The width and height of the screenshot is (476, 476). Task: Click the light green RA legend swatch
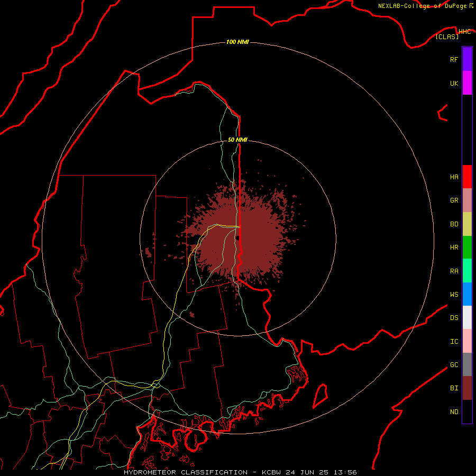[467, 271]
